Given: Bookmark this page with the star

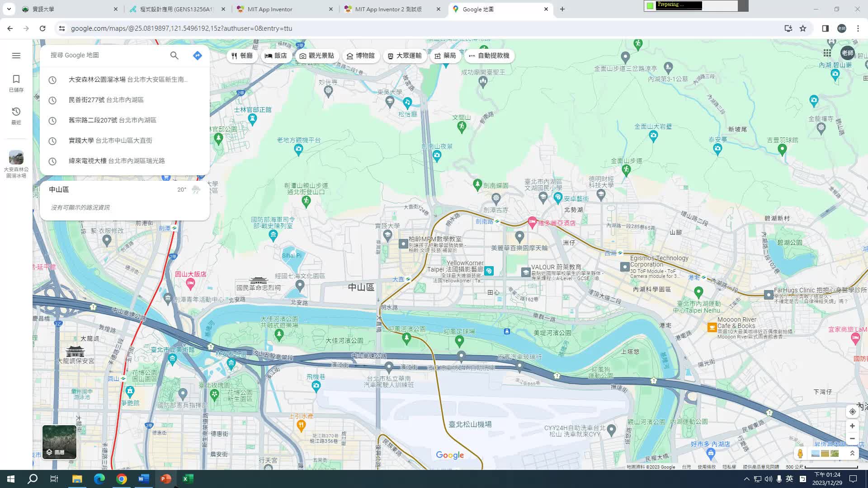Looking at the screenshot, I should pos(803,28).
